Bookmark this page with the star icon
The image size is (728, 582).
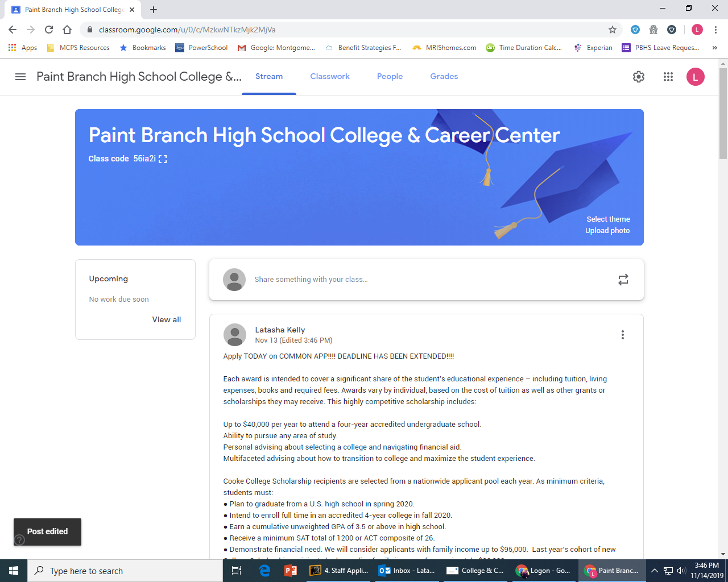pyautogui.click(x=611, y=29)
